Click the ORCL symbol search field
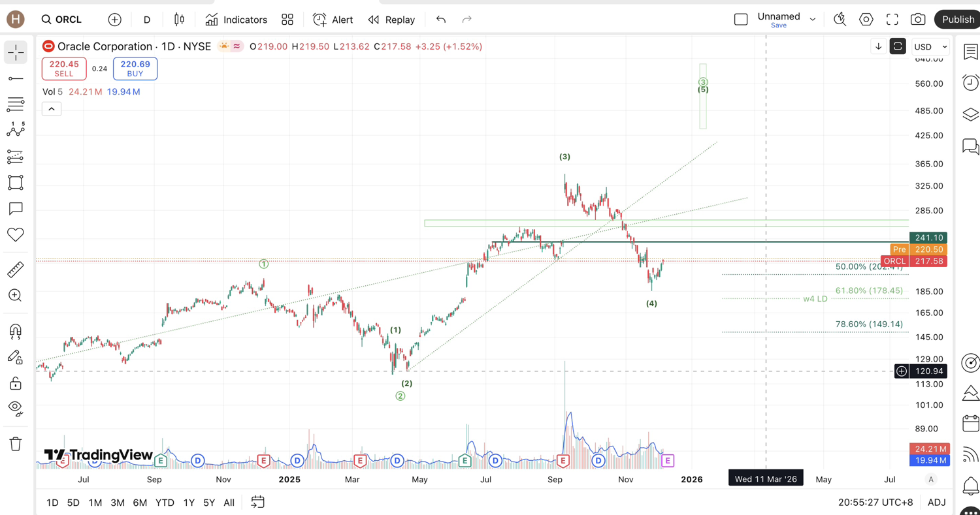Image resolution: width=980 pixels, height=515 pixels. (62, 20)
